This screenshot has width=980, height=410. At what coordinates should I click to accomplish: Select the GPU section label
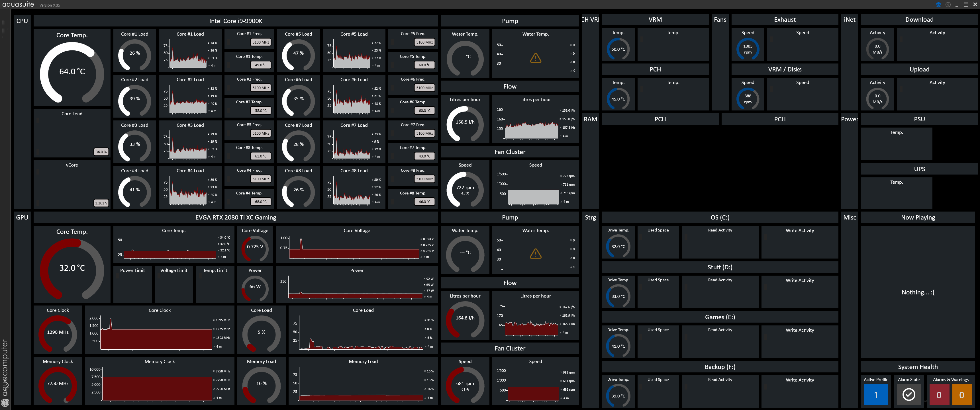[22, 218]
